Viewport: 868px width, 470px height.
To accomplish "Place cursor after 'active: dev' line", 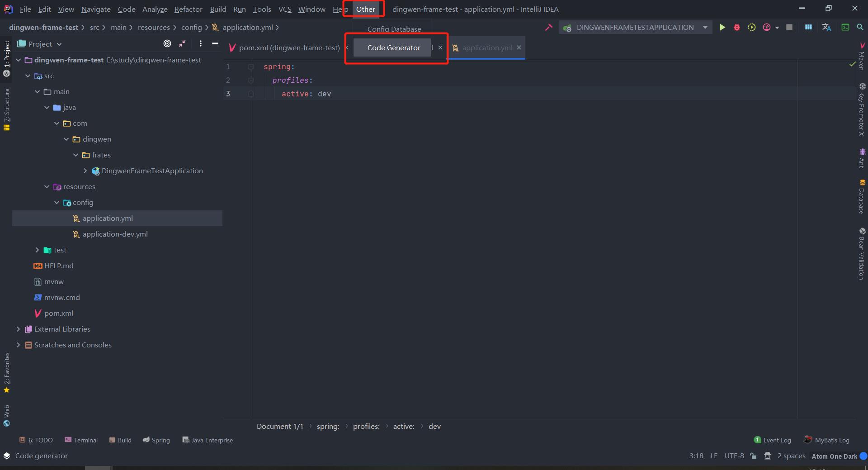I will click(332, 94).
